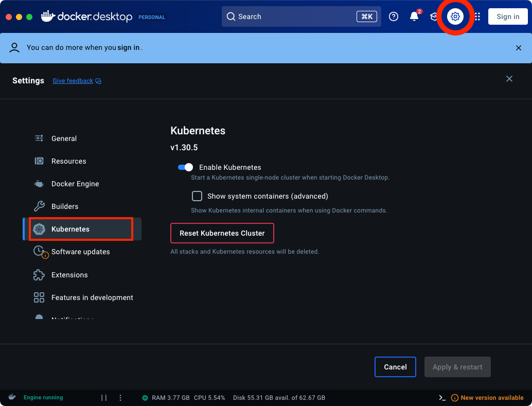
Task: Open the Settings gear icon
Action: (455, 16)
